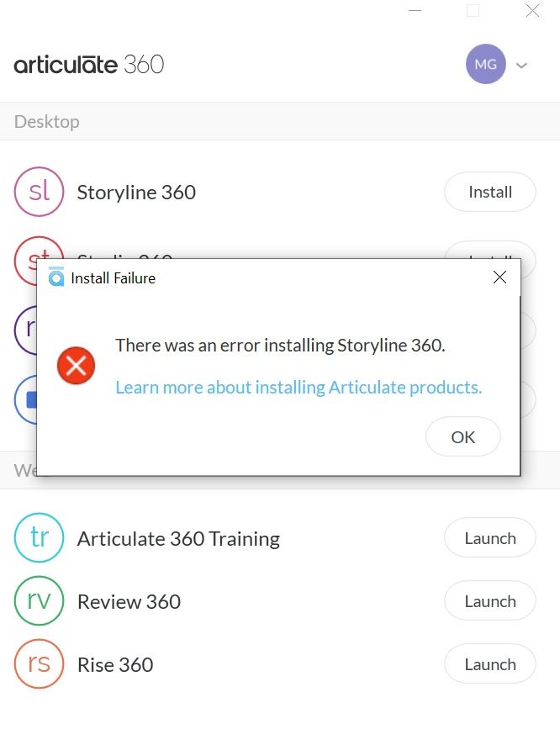Install Storyline 360

click(x=489, y=192)
